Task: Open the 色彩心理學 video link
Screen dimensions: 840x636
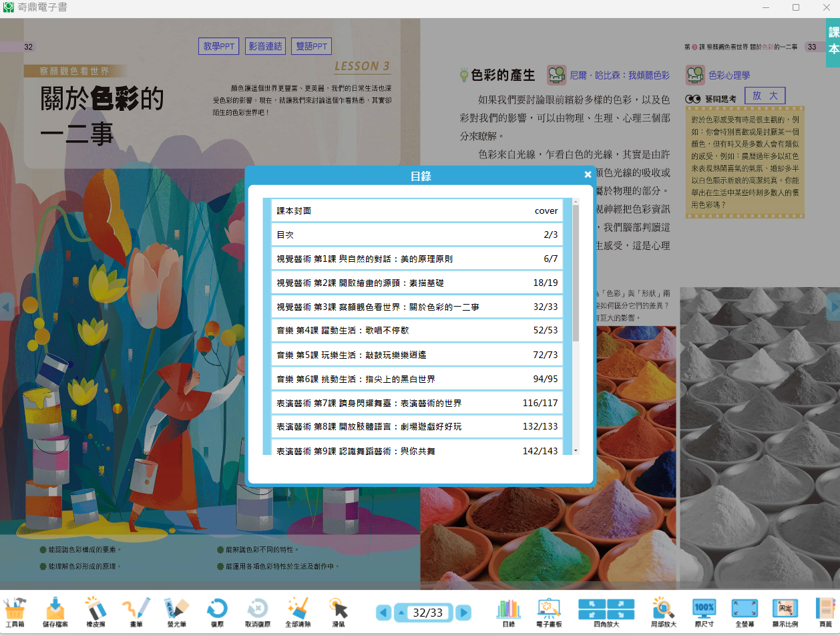Action: (729, 75)
